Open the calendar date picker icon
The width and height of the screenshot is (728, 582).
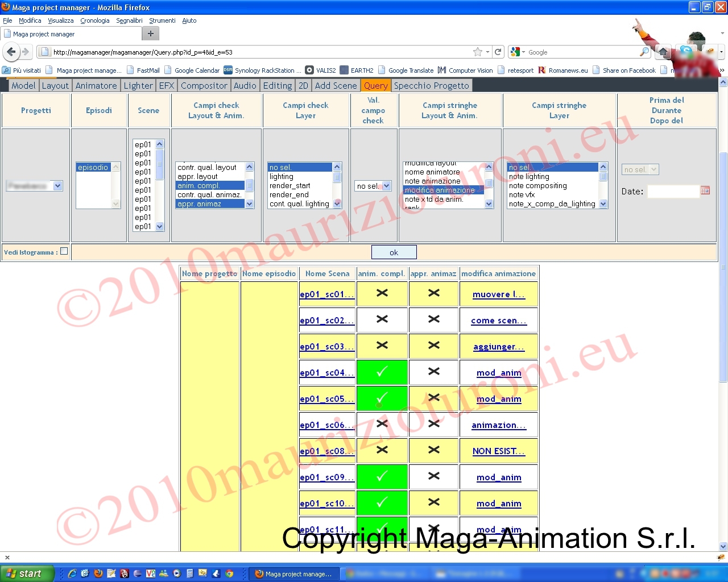[x=705, y=190]
